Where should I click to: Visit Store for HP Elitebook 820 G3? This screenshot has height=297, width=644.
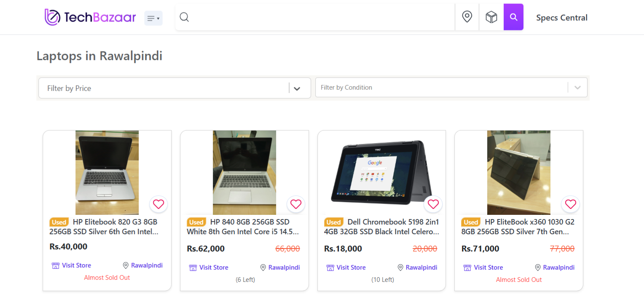point(71,265)
